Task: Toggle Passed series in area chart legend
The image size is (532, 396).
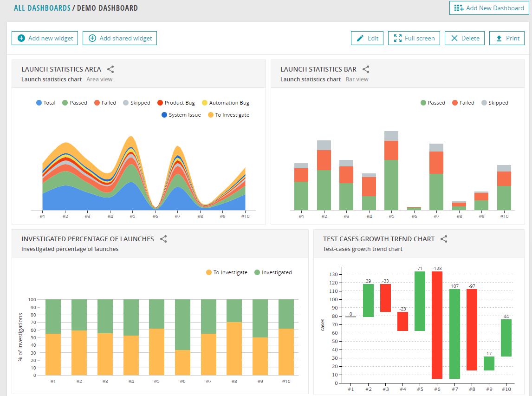Action: pyautogui.click(x=75, y=103)
